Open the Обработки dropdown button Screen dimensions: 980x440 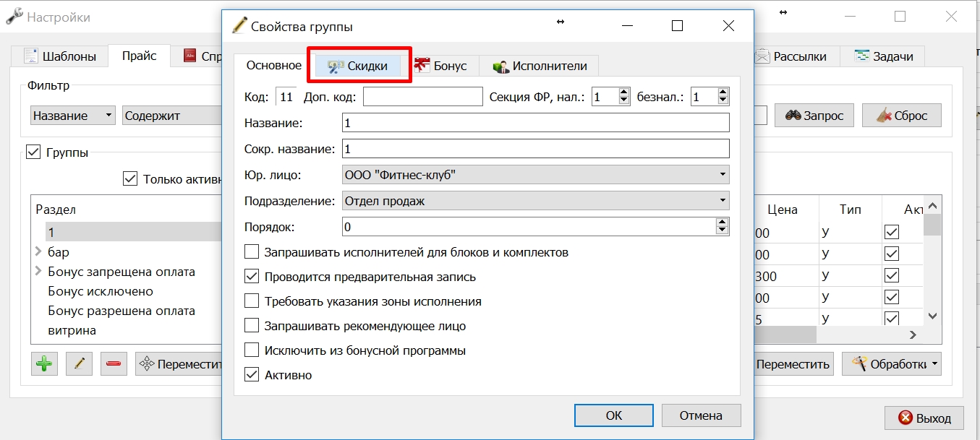[x=891, y=363]
